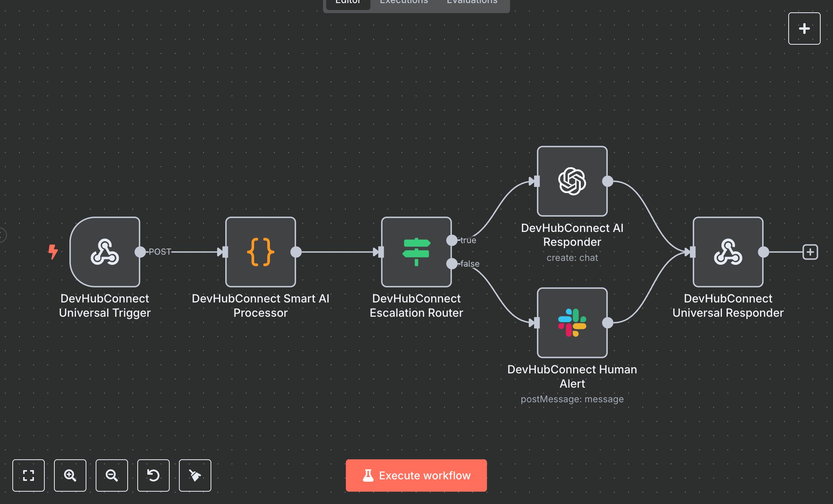Click the zoom out canvas control
The width and height of the screenshot is (833, 504).
pos(112,475)
